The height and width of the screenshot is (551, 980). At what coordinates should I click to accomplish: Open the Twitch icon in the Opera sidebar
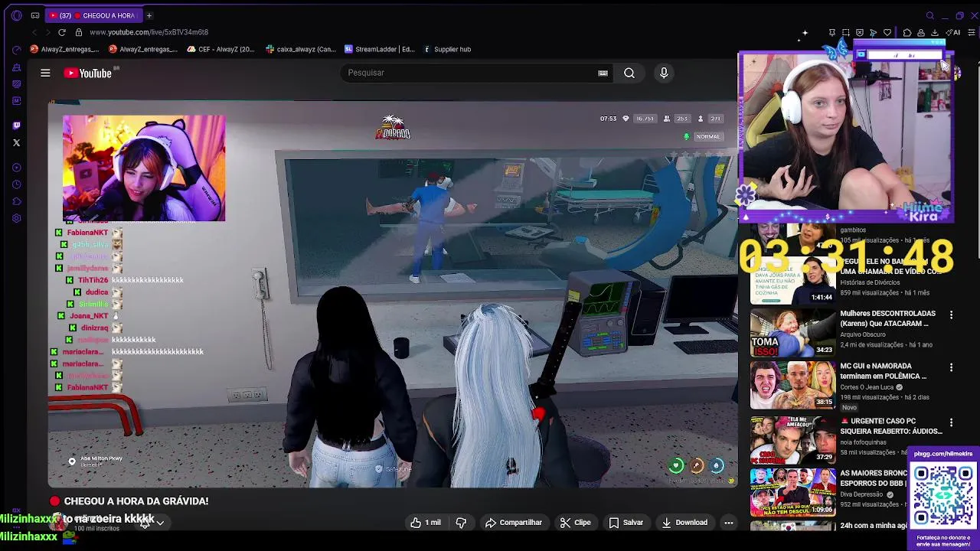[x=17, y=125]
